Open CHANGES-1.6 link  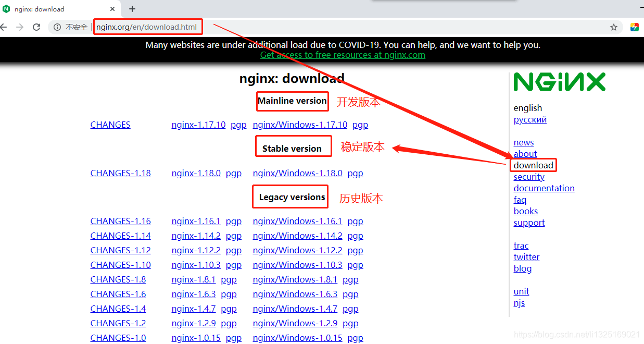pyautogui.click(x=118, y=294)
